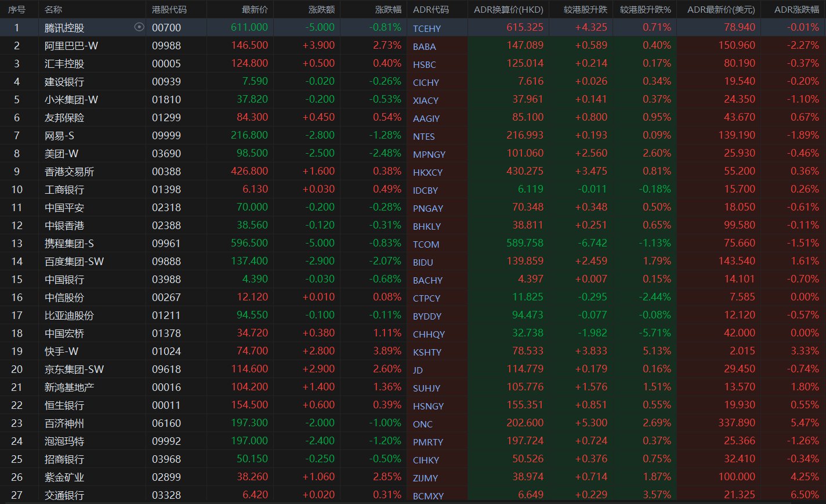Viewport: 826px width, 504px height.
Task: Select the 交通银行 row
Action: coord(64,495)
